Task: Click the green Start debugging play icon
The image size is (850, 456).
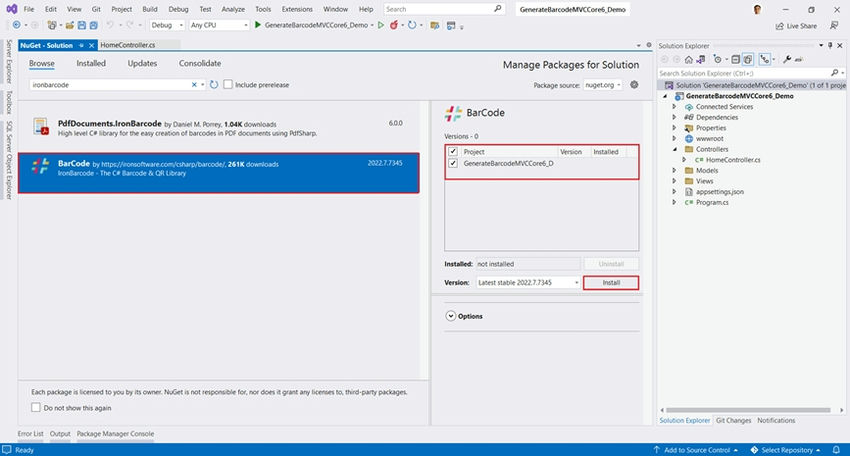Action: (258, 25)
